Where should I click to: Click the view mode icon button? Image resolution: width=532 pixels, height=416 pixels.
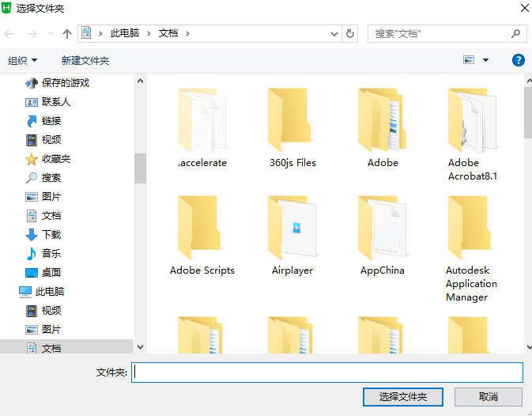click(469, 60)
